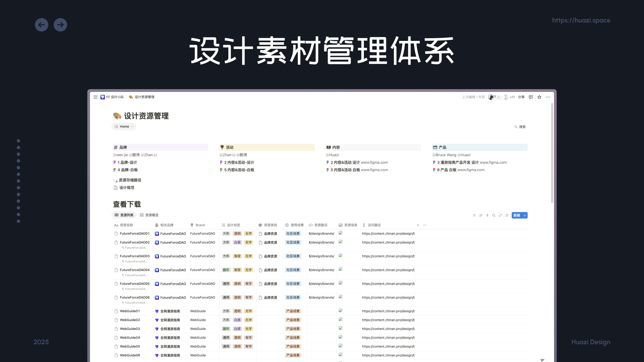The image size is (644, 362).
Task: Open the sidebar hamburger menu
Action: coord(95,97)
